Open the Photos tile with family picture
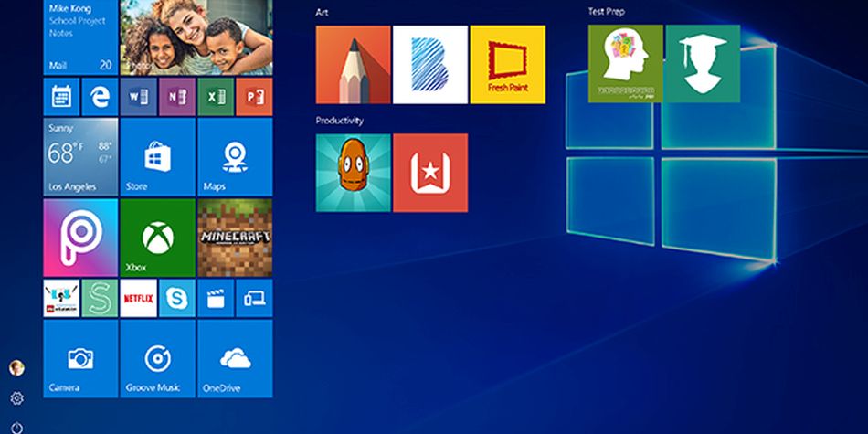 click(x=196, y=37)
